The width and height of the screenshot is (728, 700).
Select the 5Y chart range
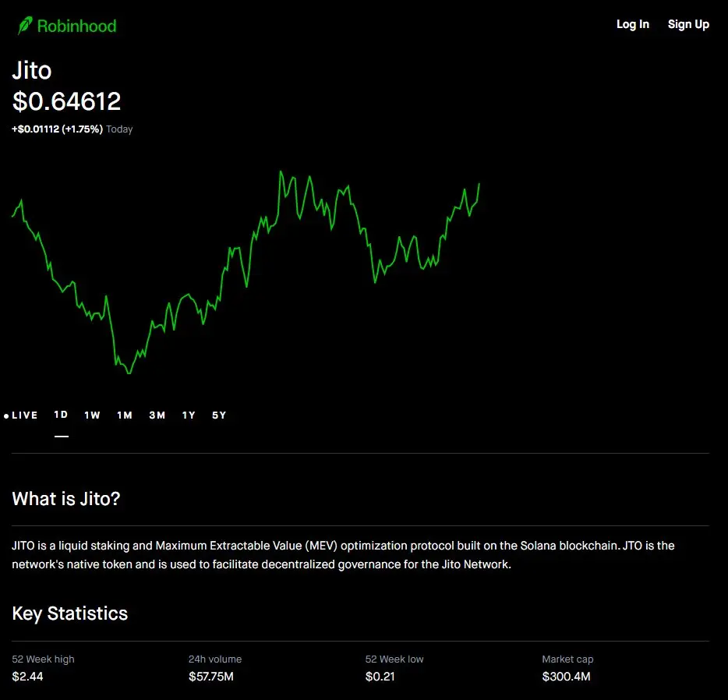click(x=219, y=415)
